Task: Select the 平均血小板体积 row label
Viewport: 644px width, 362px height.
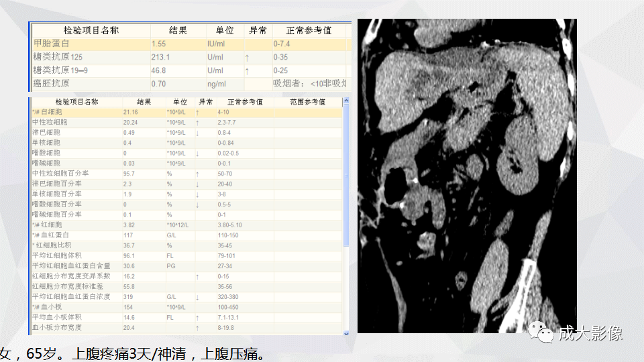Action: pyautogui.click(x=57, y=317)
